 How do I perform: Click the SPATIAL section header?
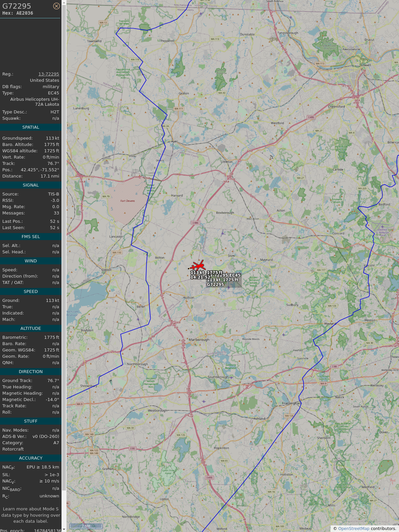[x=31, y=127]
